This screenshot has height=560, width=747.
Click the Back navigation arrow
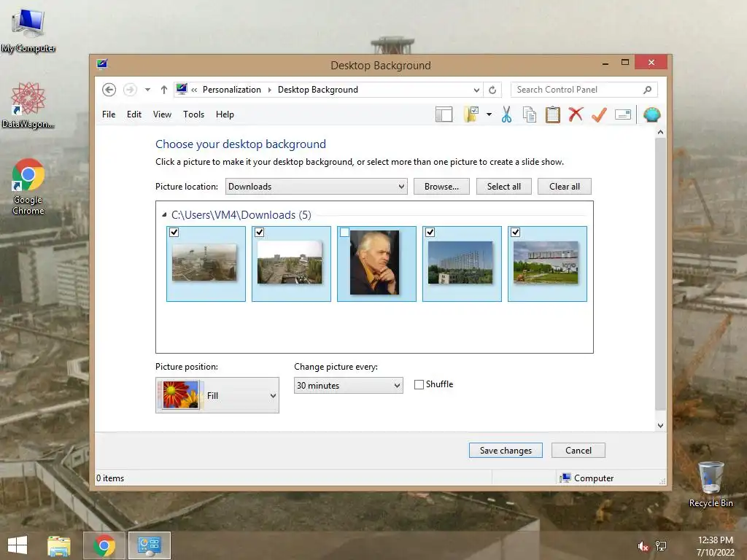click(109, 90)
